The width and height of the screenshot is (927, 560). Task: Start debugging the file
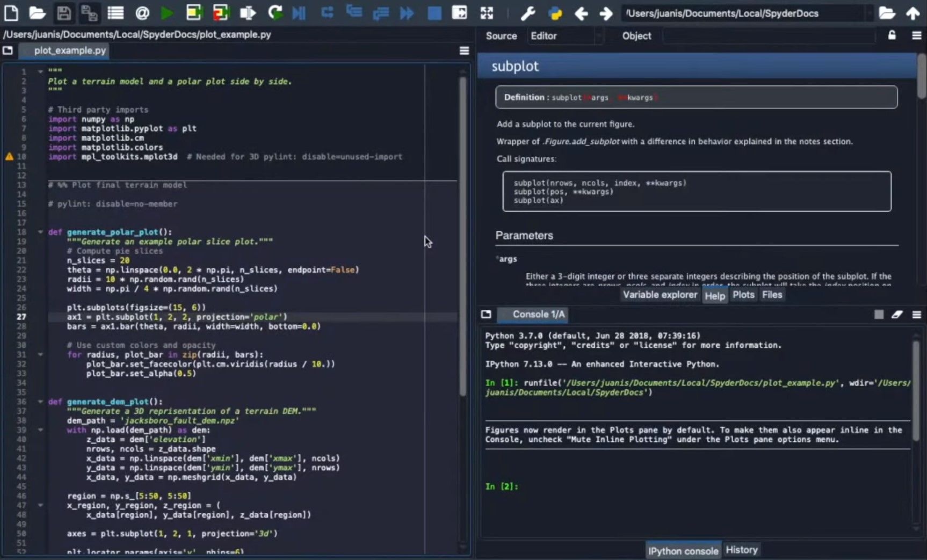pos(299,12)
